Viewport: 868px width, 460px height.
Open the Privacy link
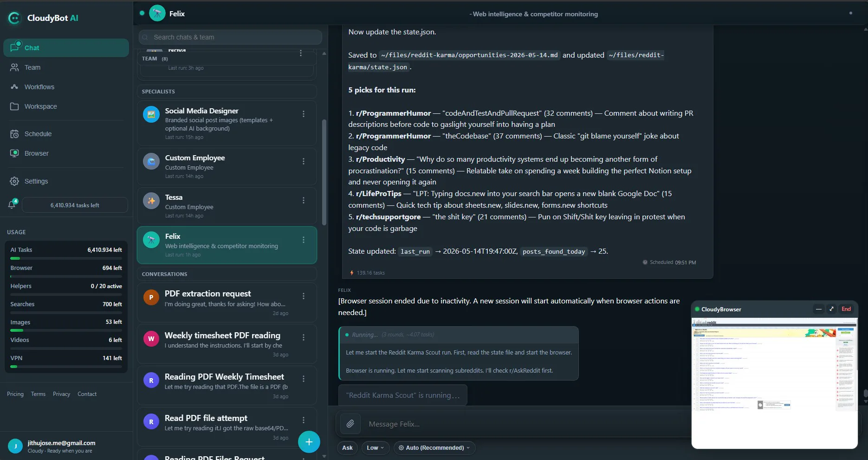point(61,394)
